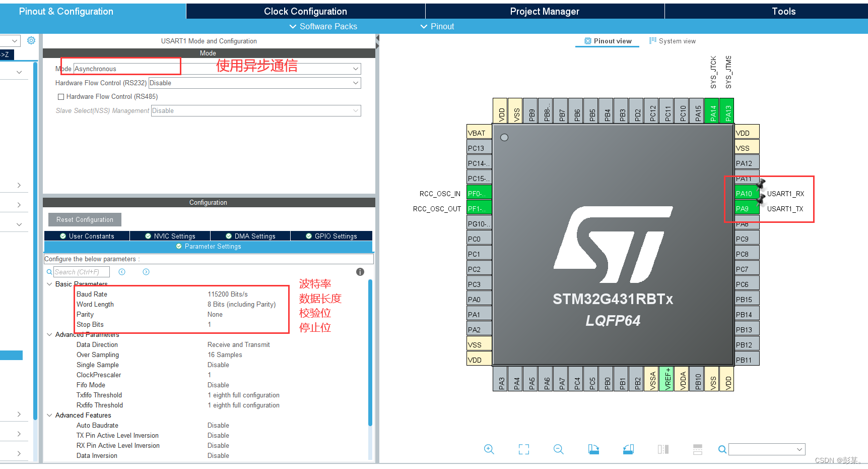This screenshot has width=868, height=469.
Task: Expand the Software Packs menu
Action: (323, 26)
